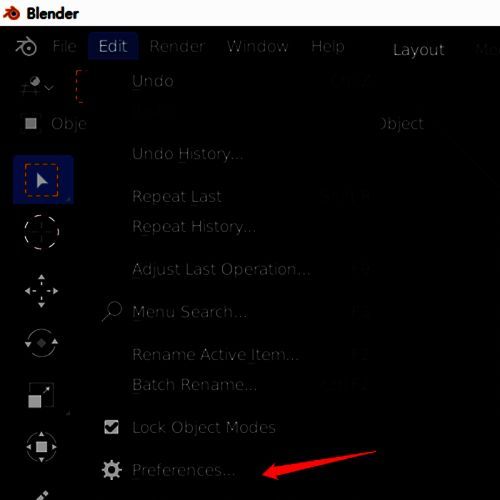Click the Blender logo menu icon
The width and height of the screenshot is (500, 500).
pyautogui.click(x=26, y=46)
